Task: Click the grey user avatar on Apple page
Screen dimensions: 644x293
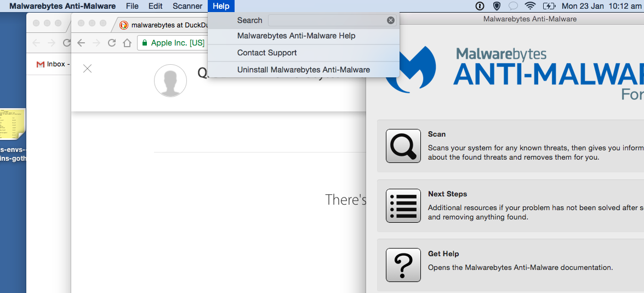Action: [170, 81]
